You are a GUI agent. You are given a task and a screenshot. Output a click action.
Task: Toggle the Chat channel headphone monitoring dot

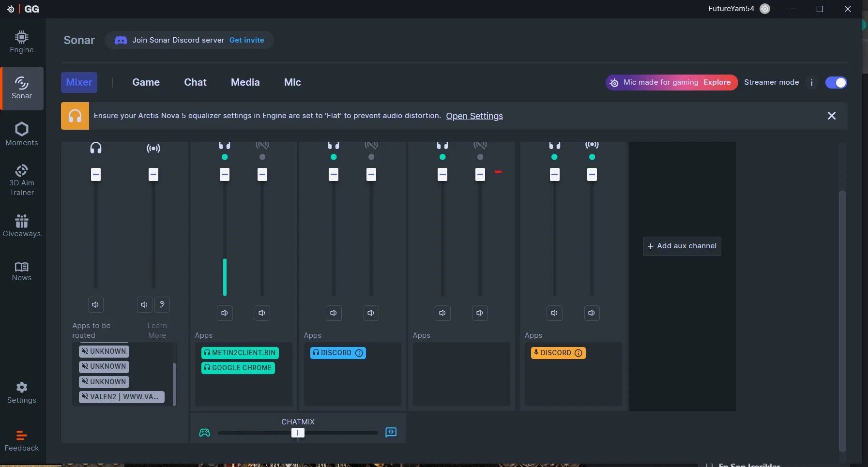point(334,157)
